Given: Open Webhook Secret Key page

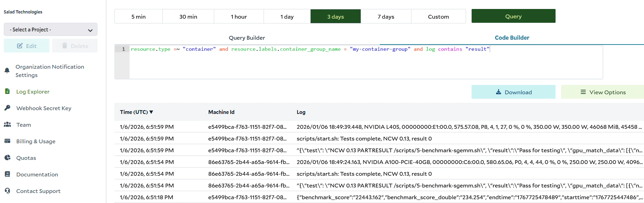Looking at the screenshot, I should (44, 108).
